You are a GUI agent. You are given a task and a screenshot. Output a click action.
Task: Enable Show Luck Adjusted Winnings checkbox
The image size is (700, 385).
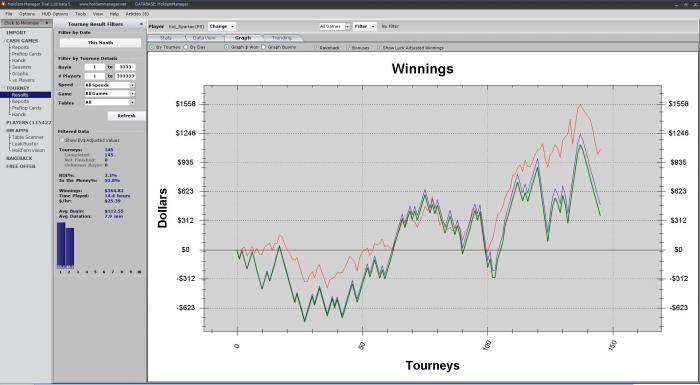click(x=380, y=47)
